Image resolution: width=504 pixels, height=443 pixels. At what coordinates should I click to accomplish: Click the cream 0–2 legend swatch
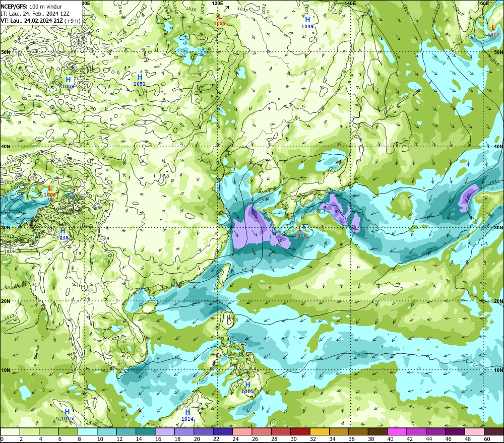pos(10,431)
